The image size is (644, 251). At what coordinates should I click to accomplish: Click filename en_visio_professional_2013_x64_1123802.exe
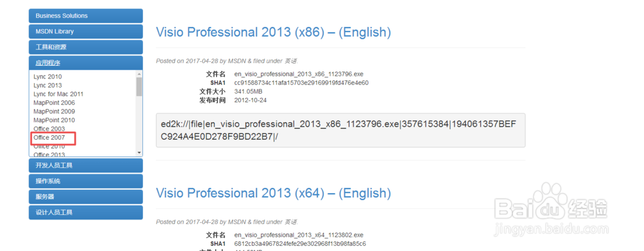tap(299, 235)
